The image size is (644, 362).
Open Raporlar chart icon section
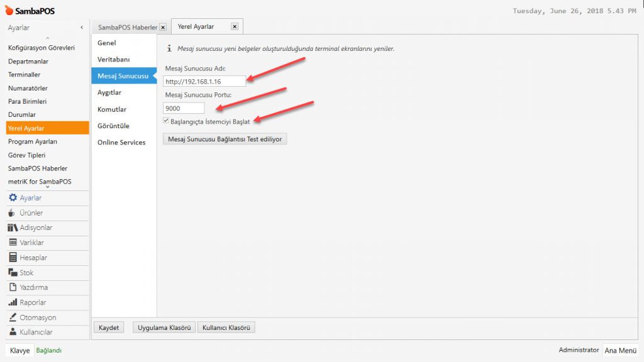33,302
